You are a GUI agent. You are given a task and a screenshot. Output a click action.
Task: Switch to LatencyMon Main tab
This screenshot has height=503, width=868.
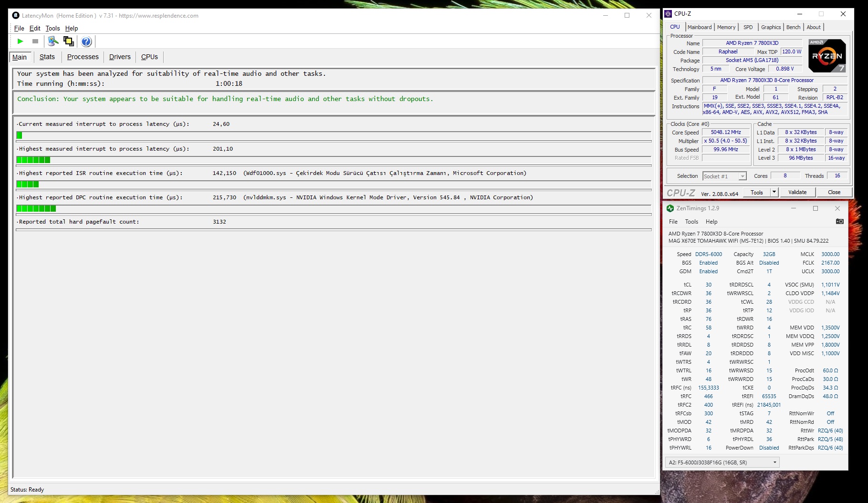(x=20, y=57)
